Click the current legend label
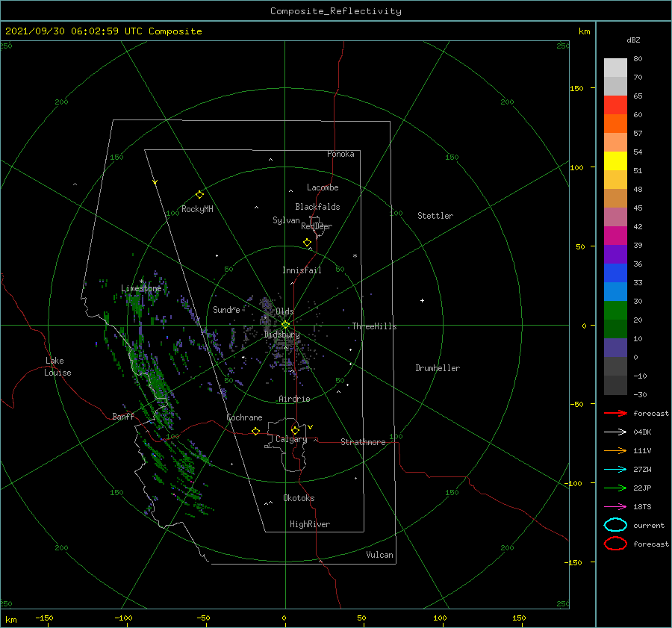This screenshot has height=628, width=672. click(649, 525)
